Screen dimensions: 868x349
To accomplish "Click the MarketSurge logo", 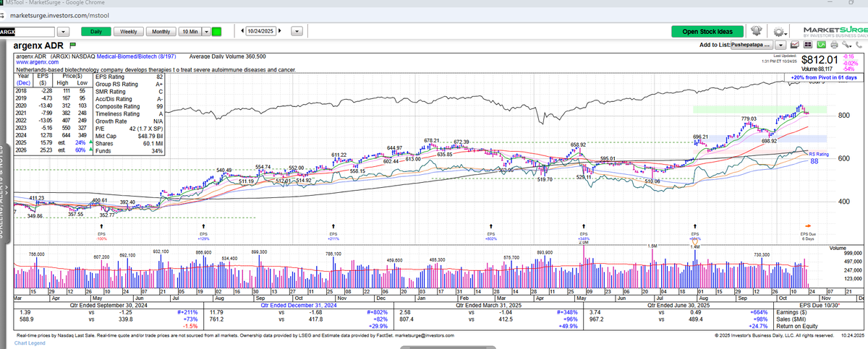I will click(x=836, y=31).
